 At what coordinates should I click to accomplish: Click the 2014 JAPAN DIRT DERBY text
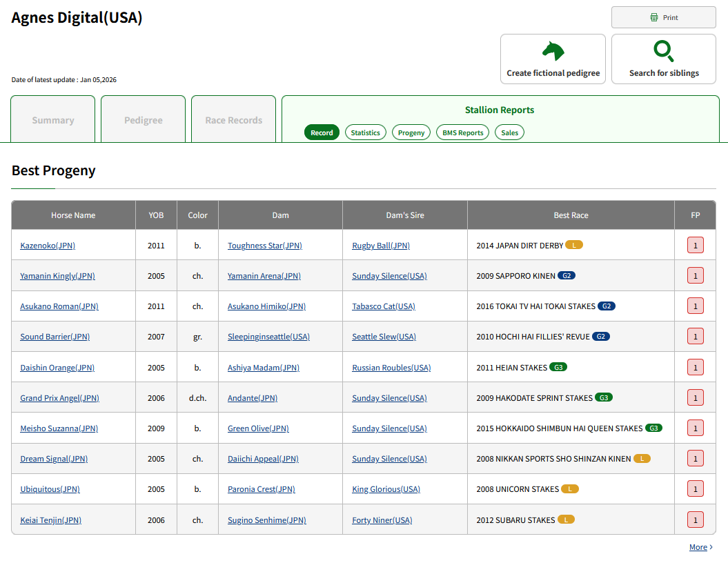tap(520, 246)
